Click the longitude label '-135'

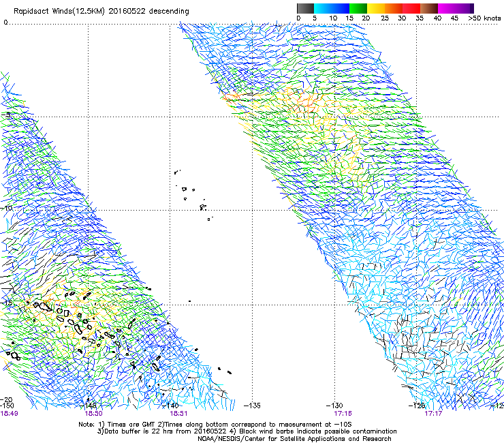(252, 406)
